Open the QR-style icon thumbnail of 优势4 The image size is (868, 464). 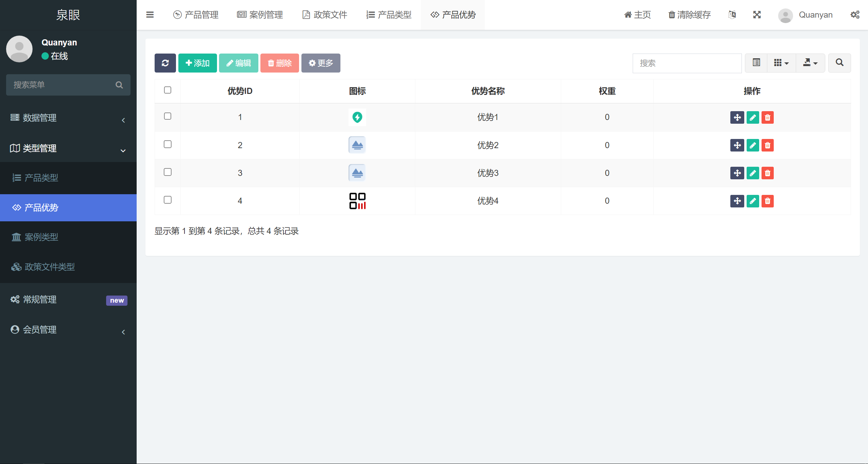pyautogui.click(x=357, y=201)
